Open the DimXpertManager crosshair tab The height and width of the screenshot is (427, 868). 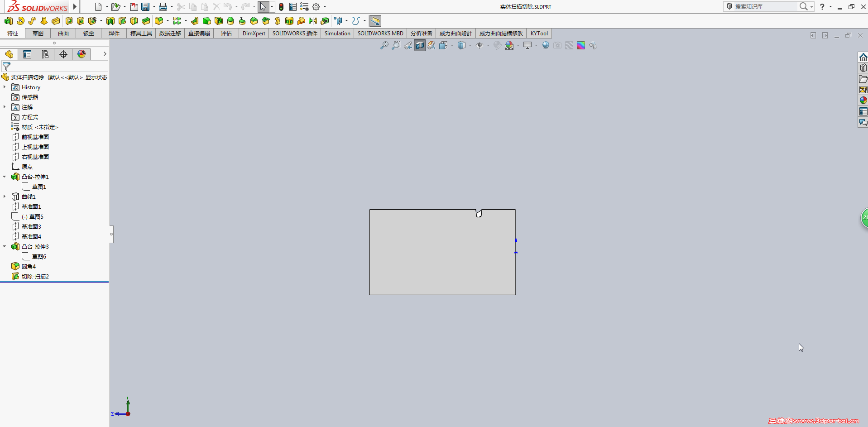tap(63, 54)
